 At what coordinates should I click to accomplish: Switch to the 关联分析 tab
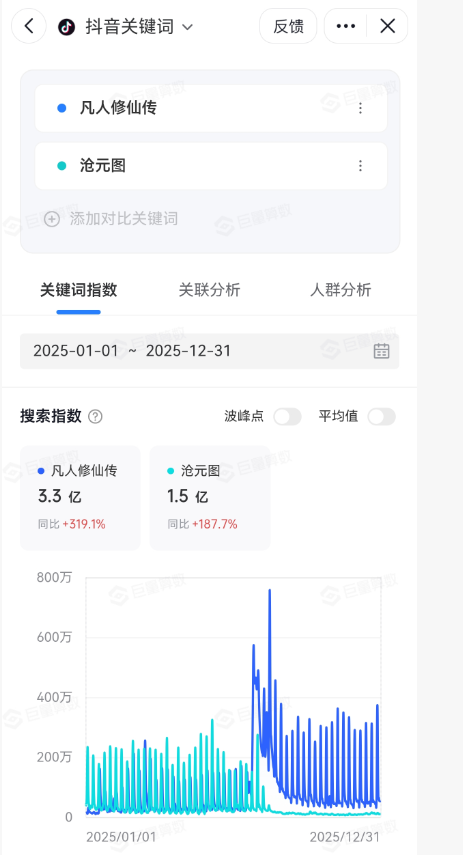click(x=209, y=290)
